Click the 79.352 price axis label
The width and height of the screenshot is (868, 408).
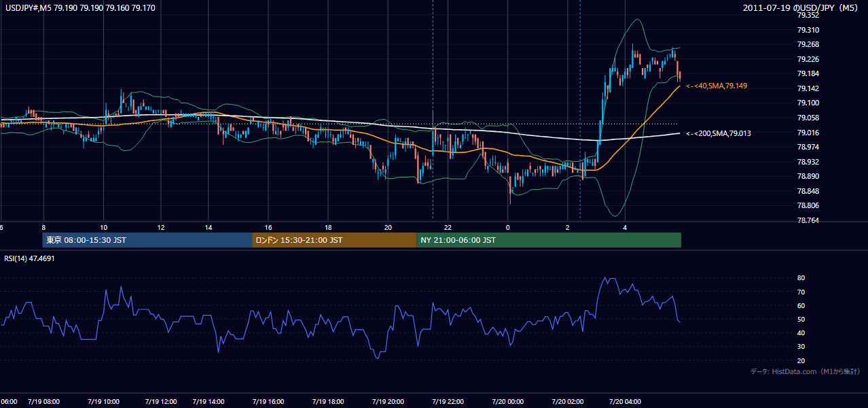tap(809, 15)
